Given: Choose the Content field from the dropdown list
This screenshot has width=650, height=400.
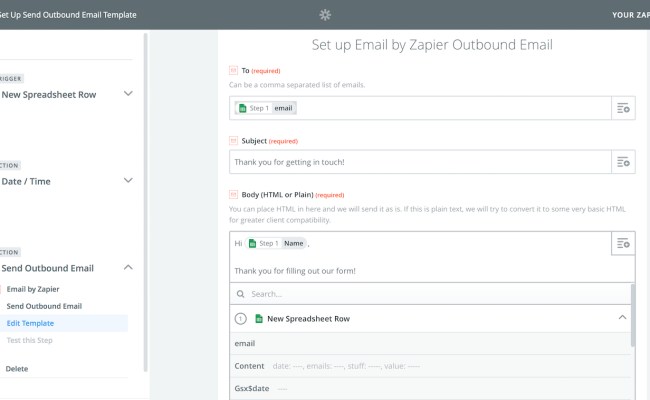Looking at the screenshot, I should 430,366.
